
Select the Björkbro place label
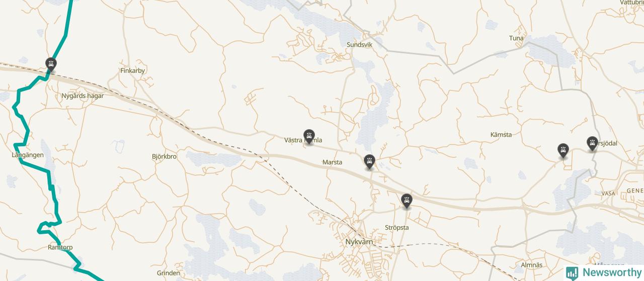(164, 156)
